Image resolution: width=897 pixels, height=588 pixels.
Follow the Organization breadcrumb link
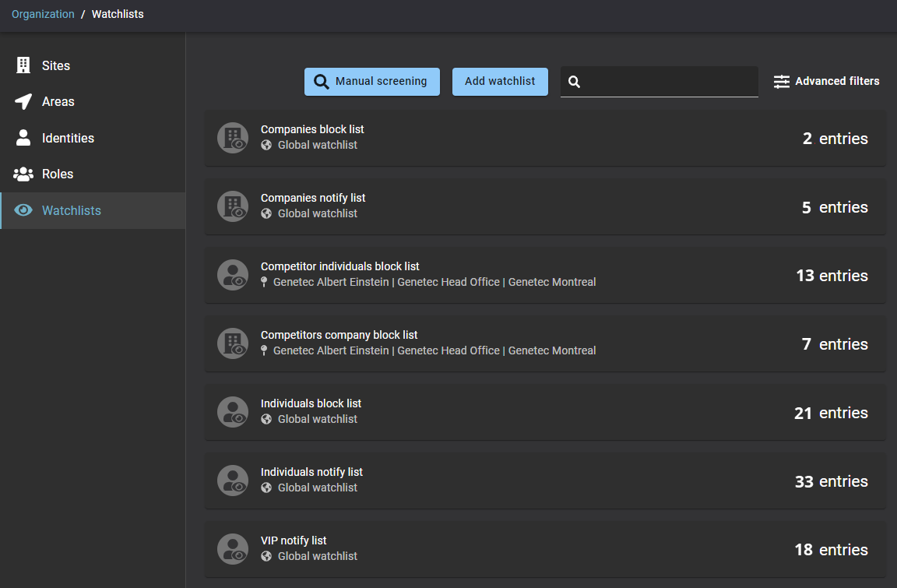click(43, 14)
